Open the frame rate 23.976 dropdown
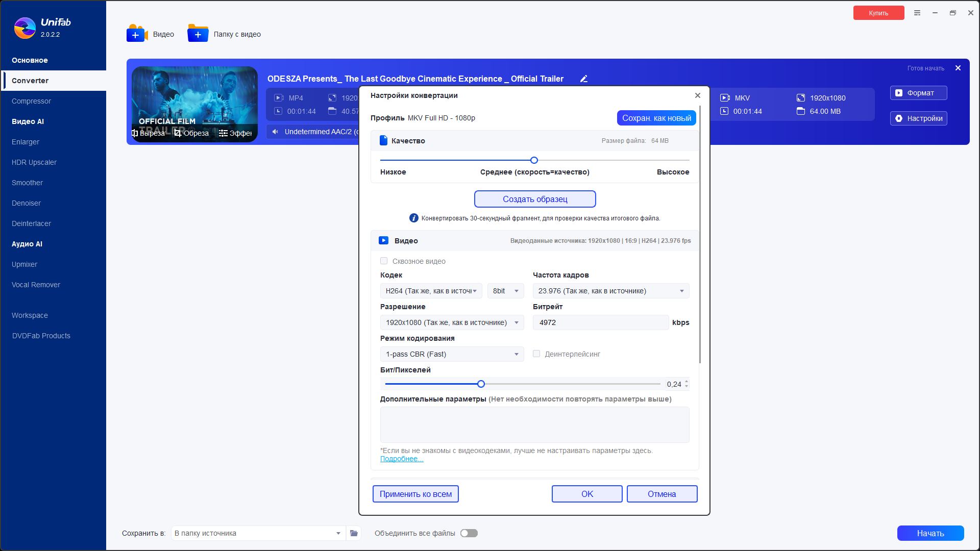 tap(611, 291)
